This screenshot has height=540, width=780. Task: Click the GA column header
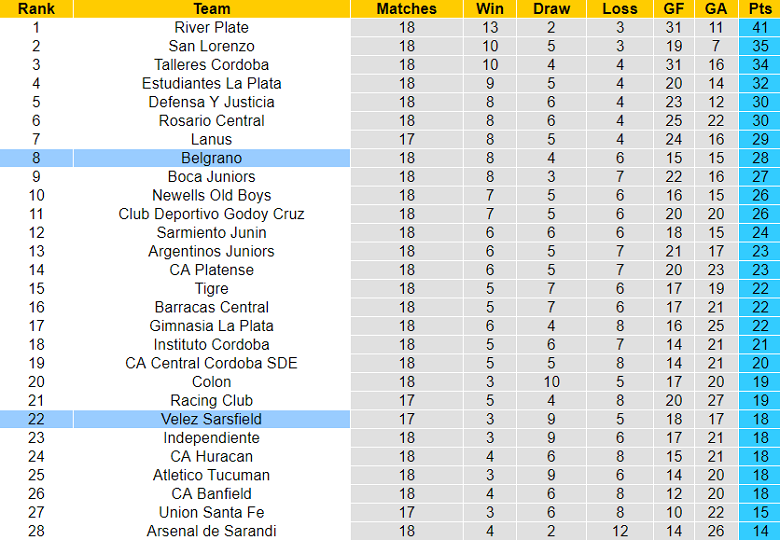pos(716,8)
